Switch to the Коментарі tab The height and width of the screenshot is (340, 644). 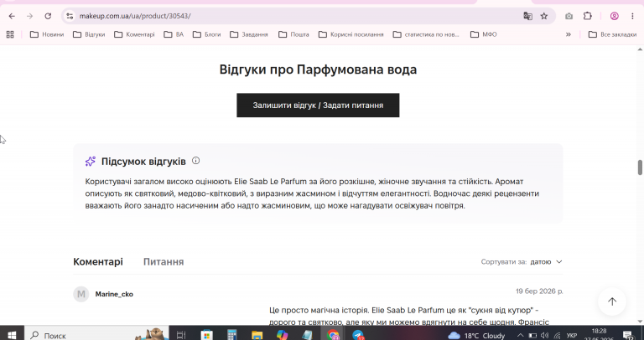(x=98, y=261)
